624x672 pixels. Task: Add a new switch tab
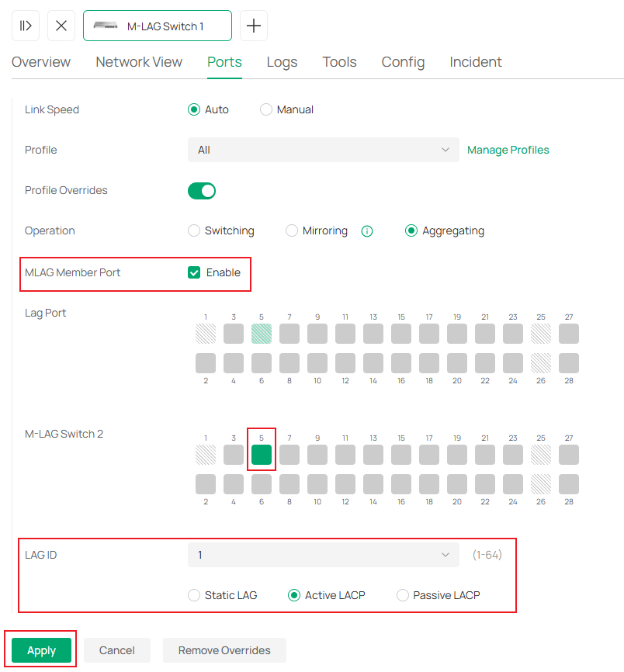[x=253, y=25]
